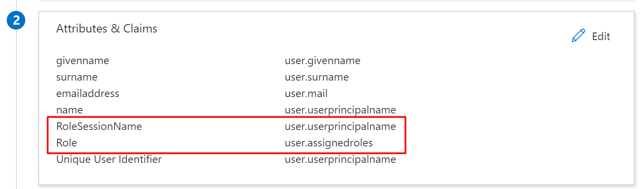The image size is (644, 189).
Task: Click the user.surname value
Action: point(317,77)
